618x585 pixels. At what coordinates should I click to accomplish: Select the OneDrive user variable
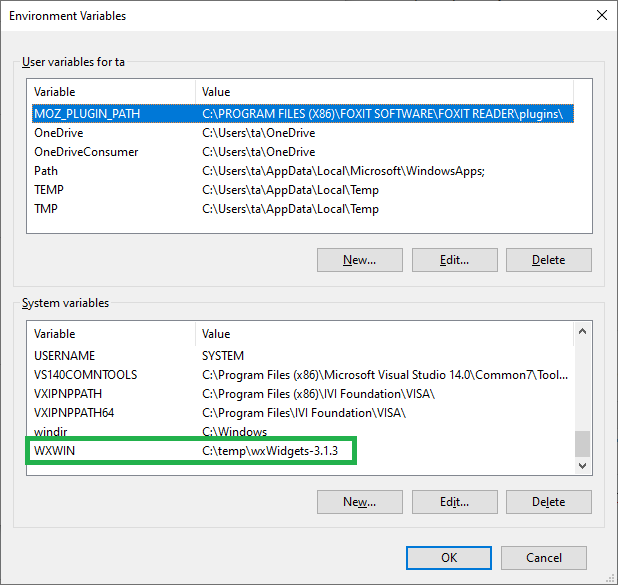pos(58,133)
